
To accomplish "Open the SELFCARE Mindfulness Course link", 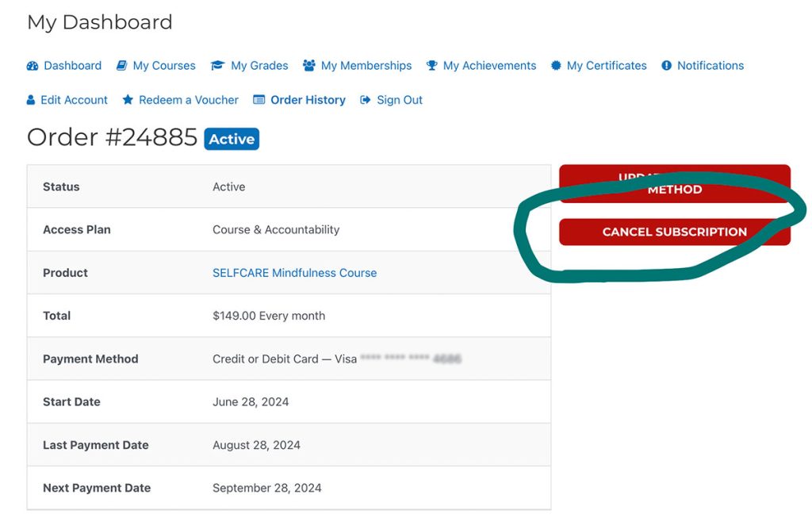I will (x=294, y=273).
